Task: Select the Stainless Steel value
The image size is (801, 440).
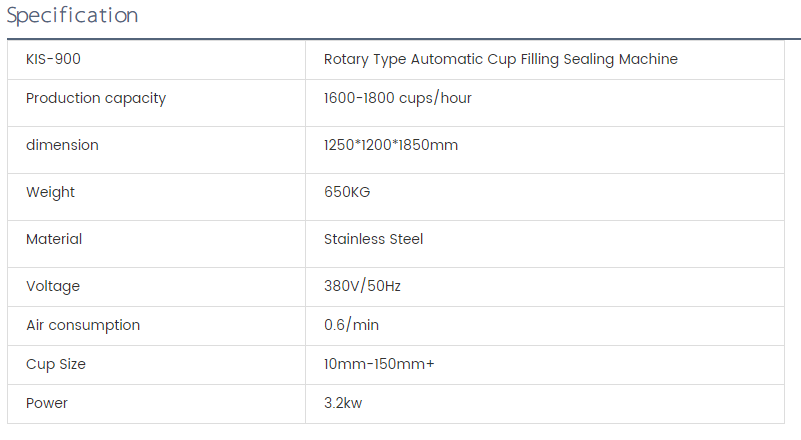Action: [x=373, y=239]
